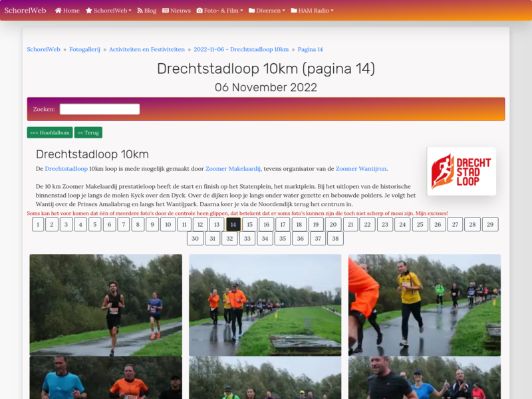This screenshot has height=399, width=532.
Task: Open the Nieuws menu item
Action: 176,11
